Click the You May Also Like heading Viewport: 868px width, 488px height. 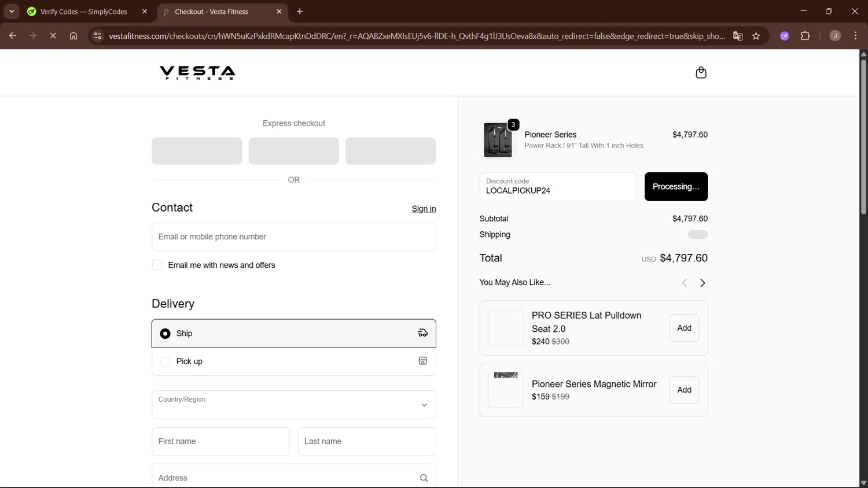(514, 283)
